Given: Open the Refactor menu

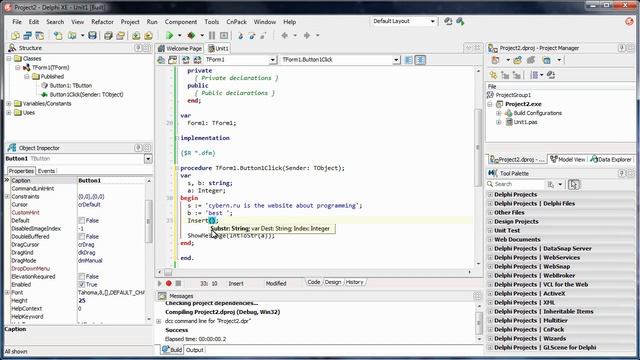Looking at the screenshot, I should tap(102, 22).
